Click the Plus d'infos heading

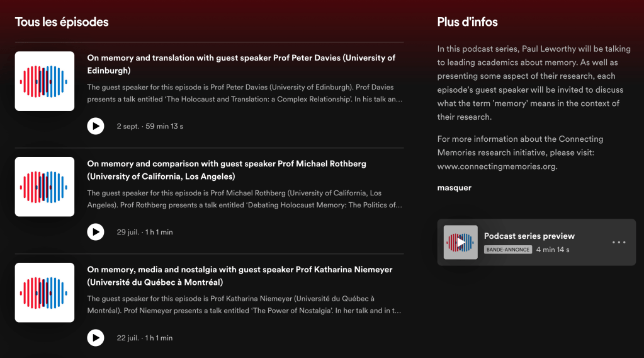pyautogui.click(x=467, y=22)
